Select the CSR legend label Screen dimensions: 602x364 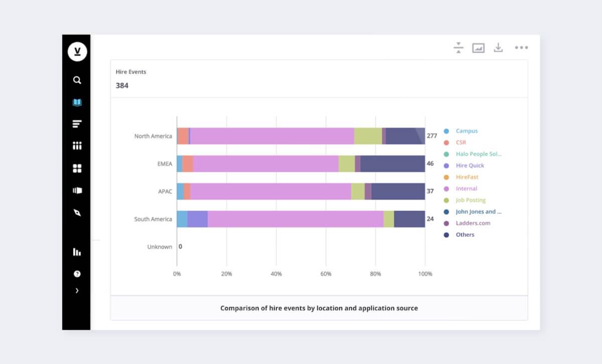click(x=461, y=142)
